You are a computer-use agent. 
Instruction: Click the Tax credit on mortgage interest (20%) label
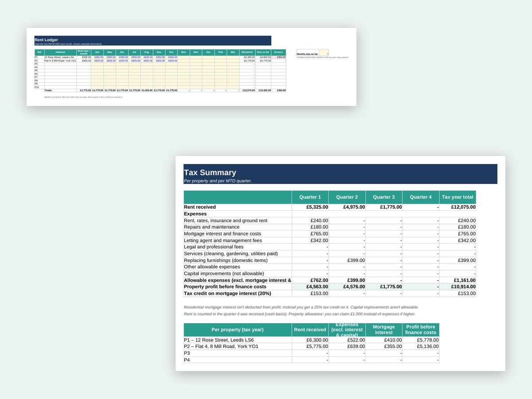(x=238, y=293)
